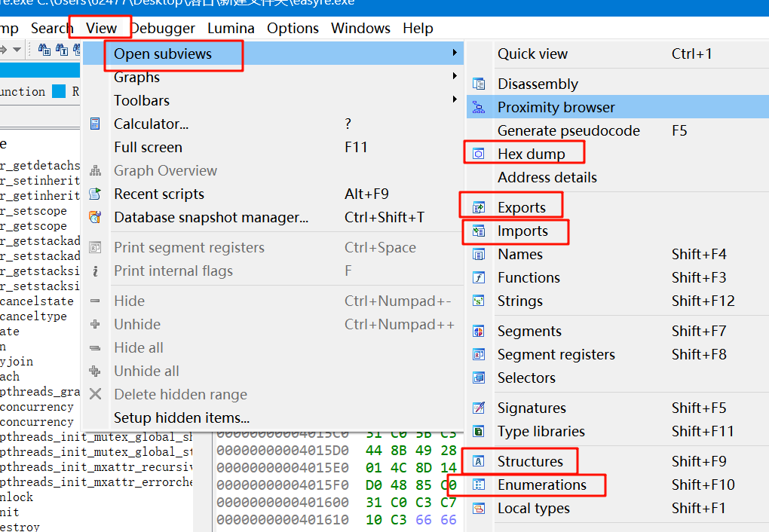Click the Functions subview icon
Viewport: 769px width, 532px height.
pyautogui.click(x=479, y=277)
